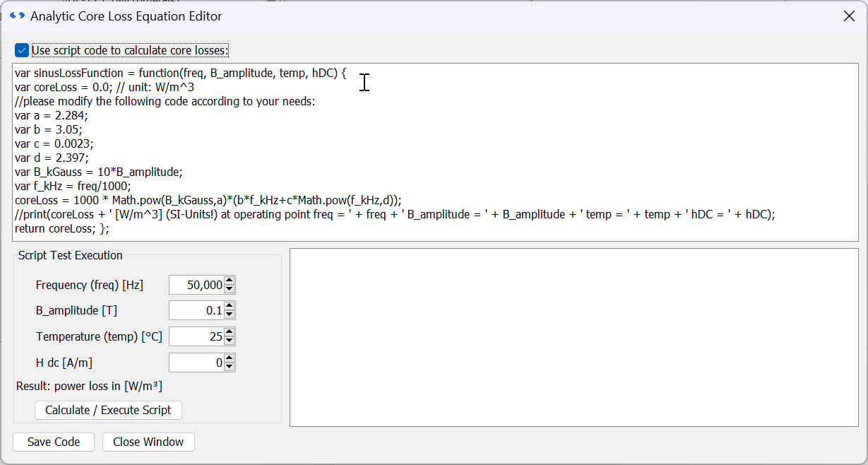Decrement the Frequency value with its down arrow

click(x=230, y=288)
